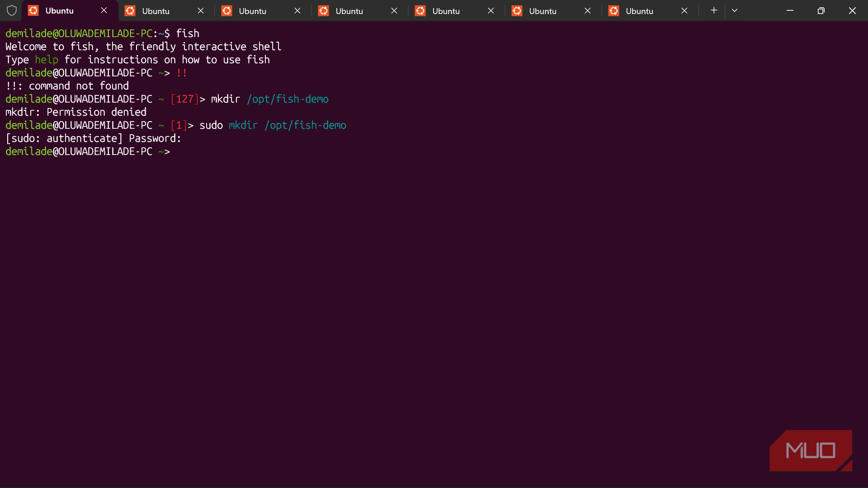This screenshot has width=868, height=488.
Task: Click the green 'help' word in terminal
Action: pos(47,60)
